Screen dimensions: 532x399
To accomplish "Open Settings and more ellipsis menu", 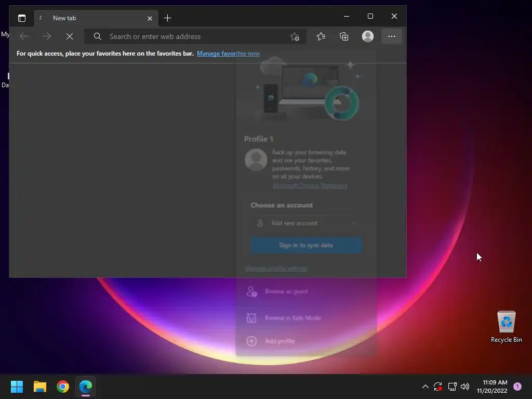I will point(392,36).
